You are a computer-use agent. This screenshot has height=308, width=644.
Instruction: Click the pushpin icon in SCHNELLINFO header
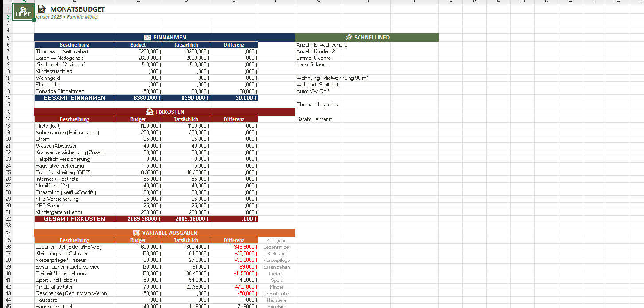(348, 38)
